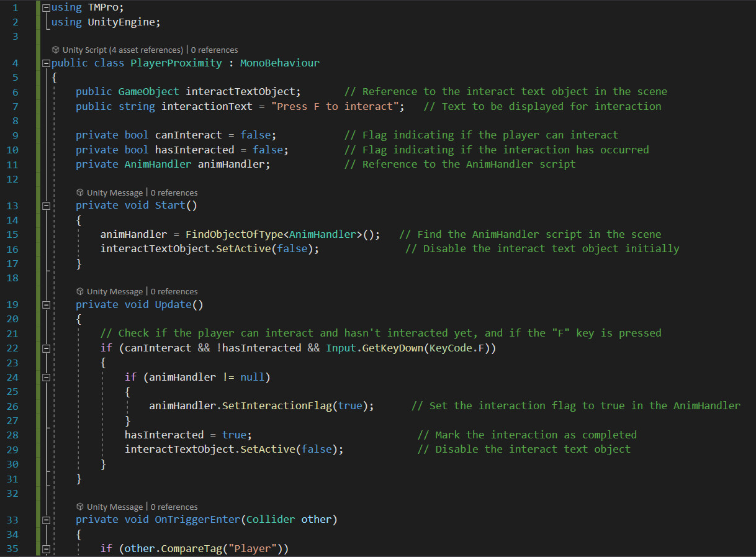The width and height of the screenshot is (756, 557).
Task: Click comment 'Text to be displayed for interaction'
Action: 552,106
